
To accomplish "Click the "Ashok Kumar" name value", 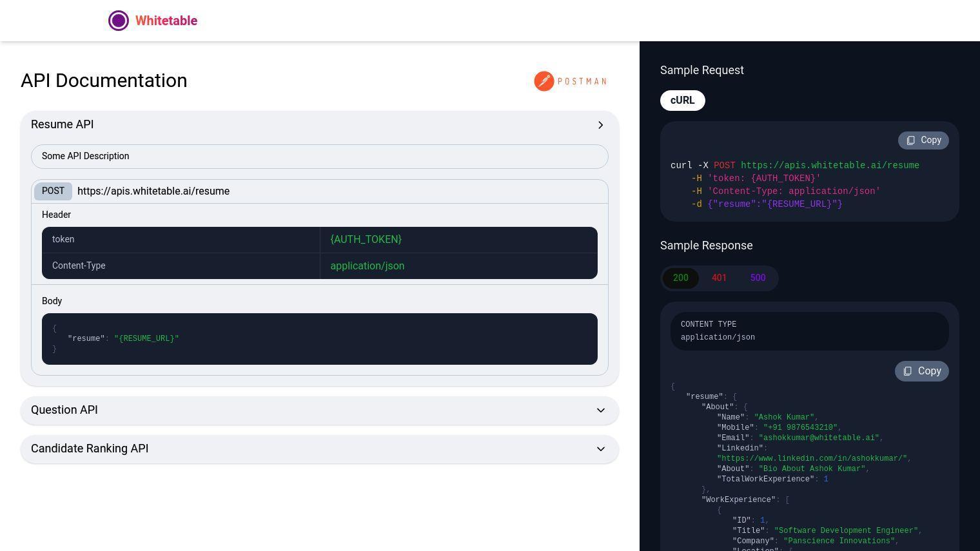I will pyautogui.click(x=785, y=418).
